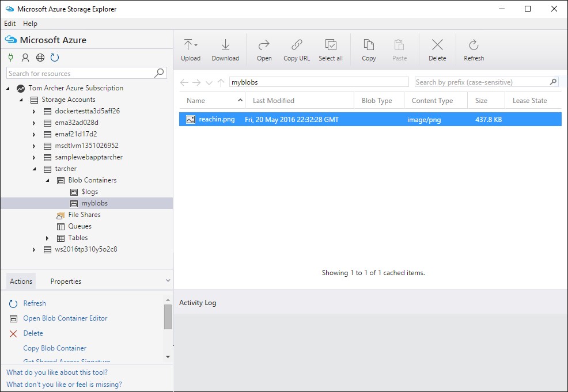The image size is (568, 392).
Task: Click the Open blob toolbar icon
Action: pyautogui.click(x=264, y=45)
